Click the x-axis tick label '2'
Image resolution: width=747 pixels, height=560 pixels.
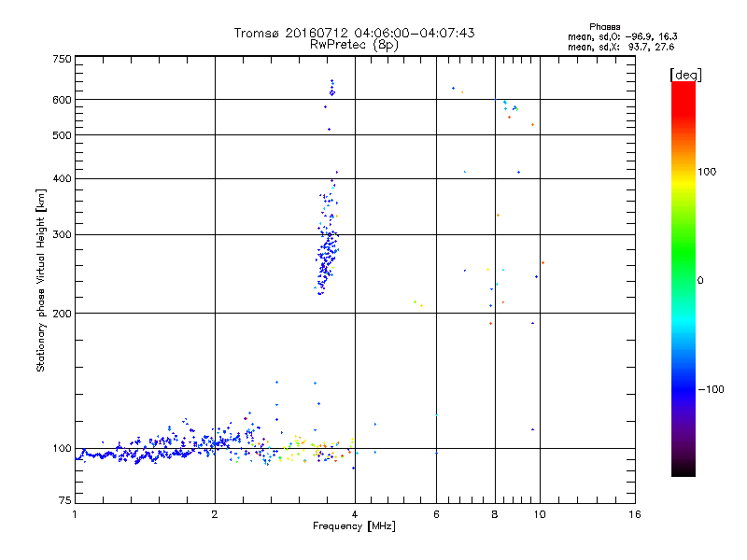(x=215, y=514)
